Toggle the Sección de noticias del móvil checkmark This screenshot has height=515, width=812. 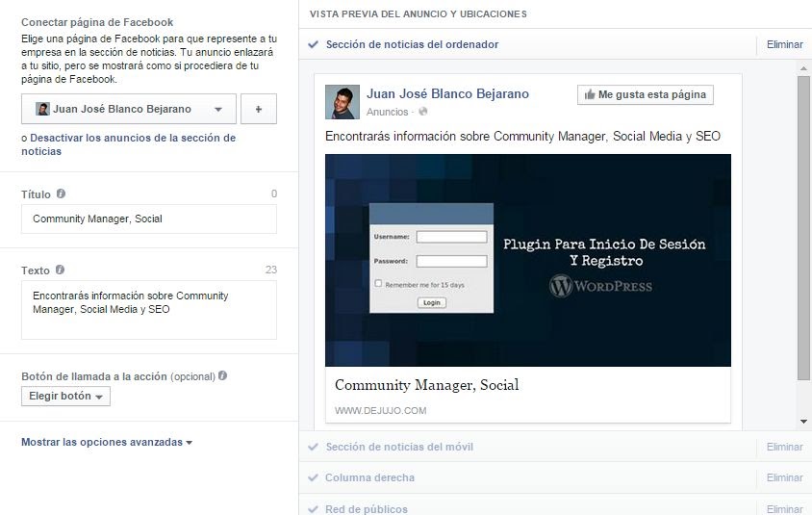[x=313, y=447]
